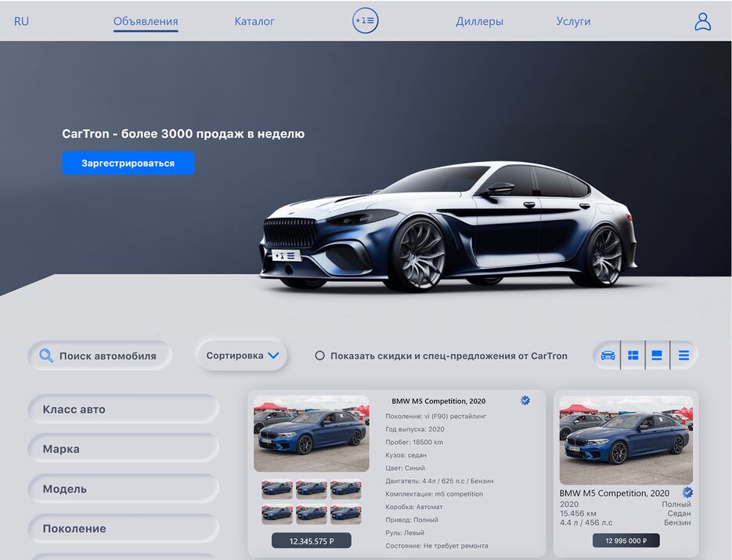Screen dimensions: 732x560
Task: Select the top-left small gallery thumbnail
Action: click(x=277, y=490)
